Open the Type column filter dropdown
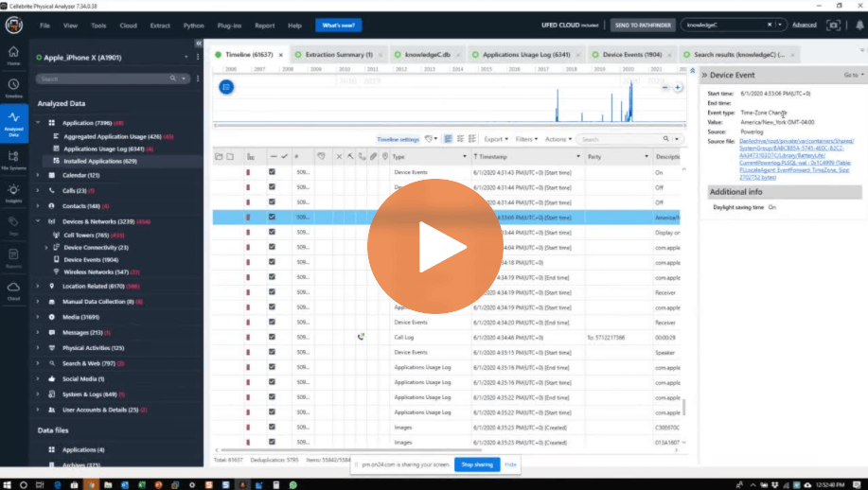 [465, 156]
